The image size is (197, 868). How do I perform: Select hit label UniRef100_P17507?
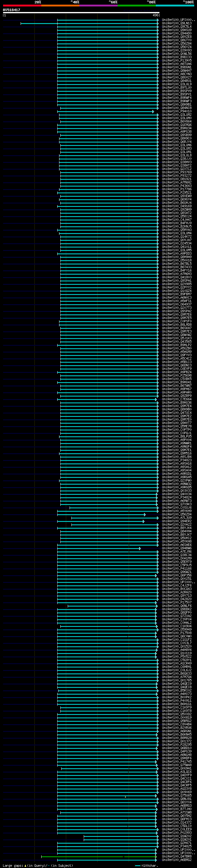[x=177, y=602]
